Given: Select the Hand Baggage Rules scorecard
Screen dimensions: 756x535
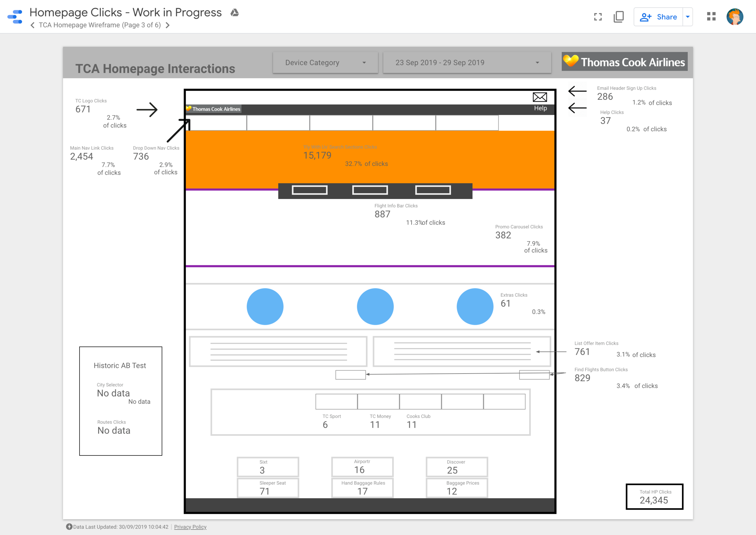Looking at the screenshot, I should click(x=362, y=488).
